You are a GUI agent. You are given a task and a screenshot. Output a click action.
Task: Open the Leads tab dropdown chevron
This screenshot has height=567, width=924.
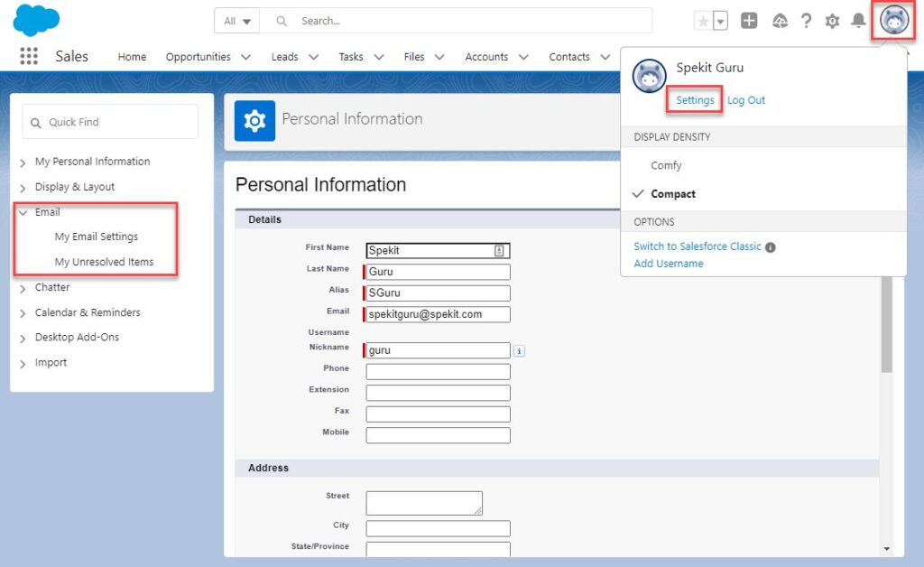coord(313,57)
